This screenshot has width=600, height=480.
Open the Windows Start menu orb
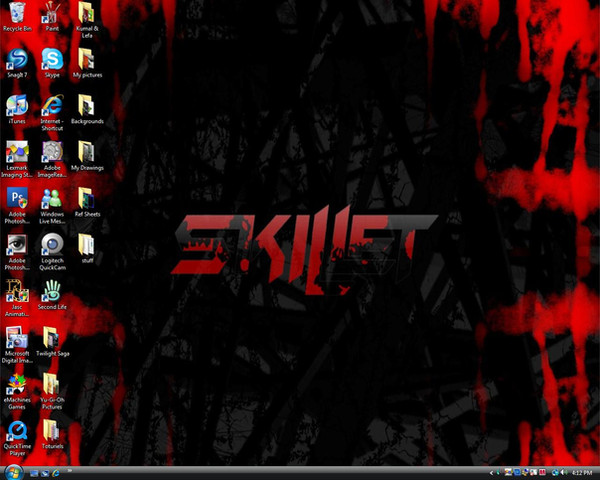pos(14,473)
